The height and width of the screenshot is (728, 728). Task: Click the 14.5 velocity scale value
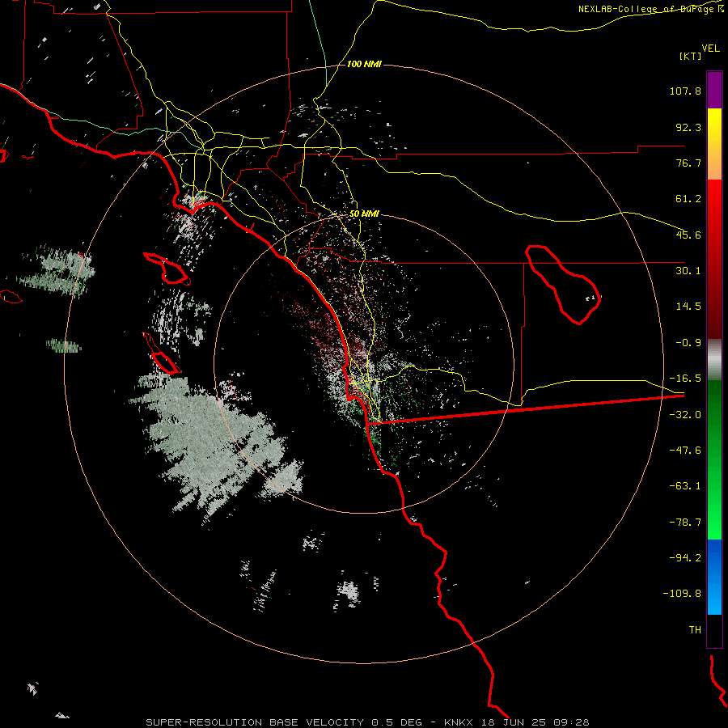click(x=688, y=307)
